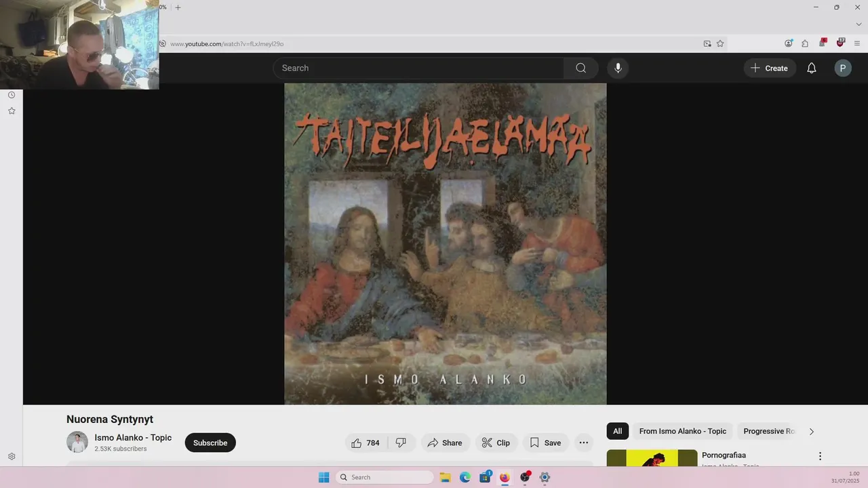Clip the video with scissors button
This screenshot has width=868, height=488.
coord(496,443)
